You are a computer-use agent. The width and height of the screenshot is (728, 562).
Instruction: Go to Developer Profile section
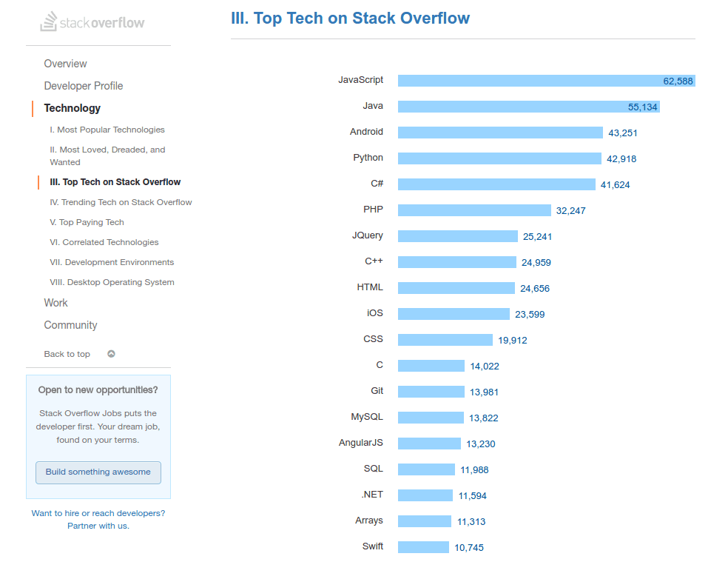tap(83, 86)
